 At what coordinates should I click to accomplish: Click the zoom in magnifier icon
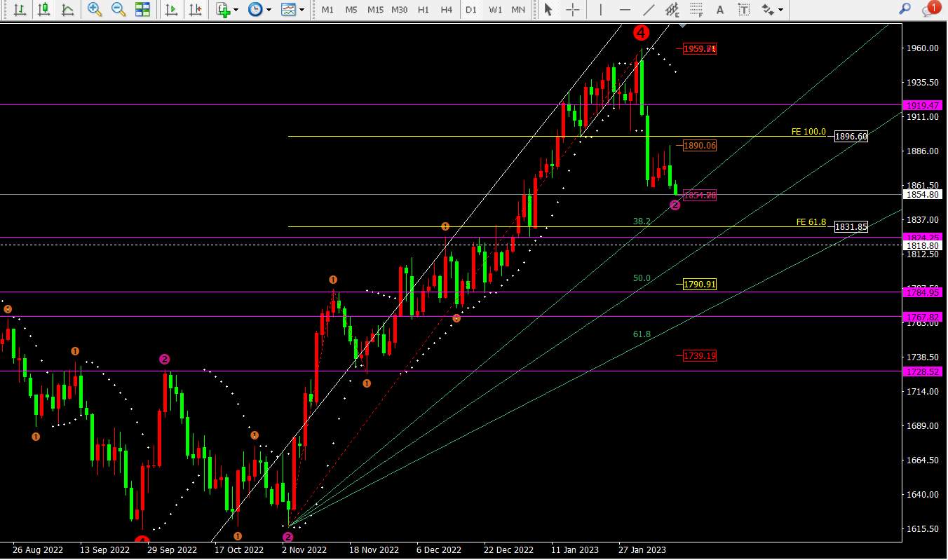pos(95,10)
